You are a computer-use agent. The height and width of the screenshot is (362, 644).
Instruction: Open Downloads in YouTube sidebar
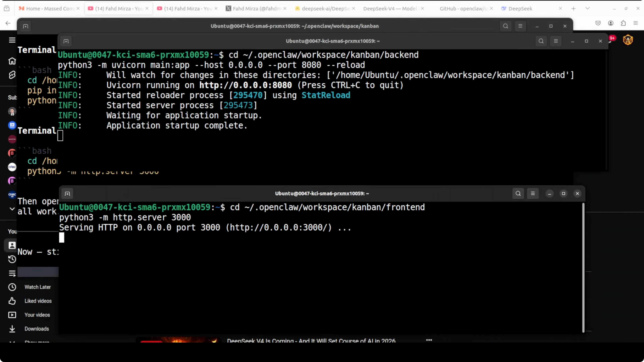37,329
